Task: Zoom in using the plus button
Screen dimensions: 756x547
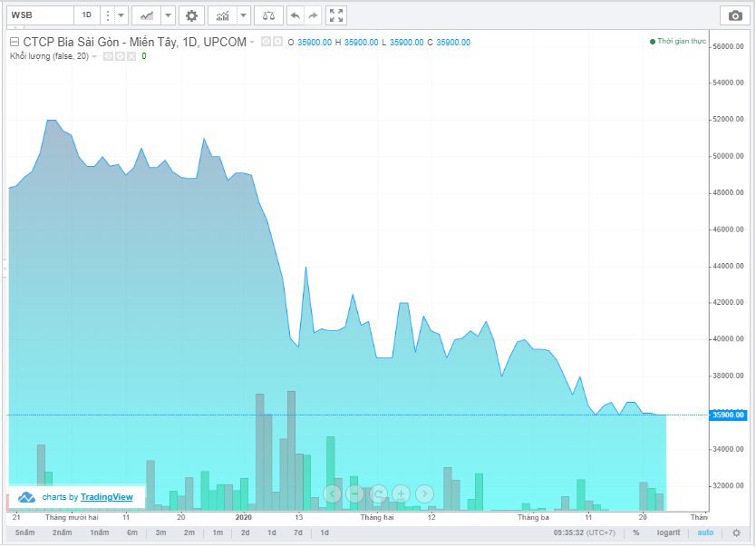Action: click(x=402, y=493)
